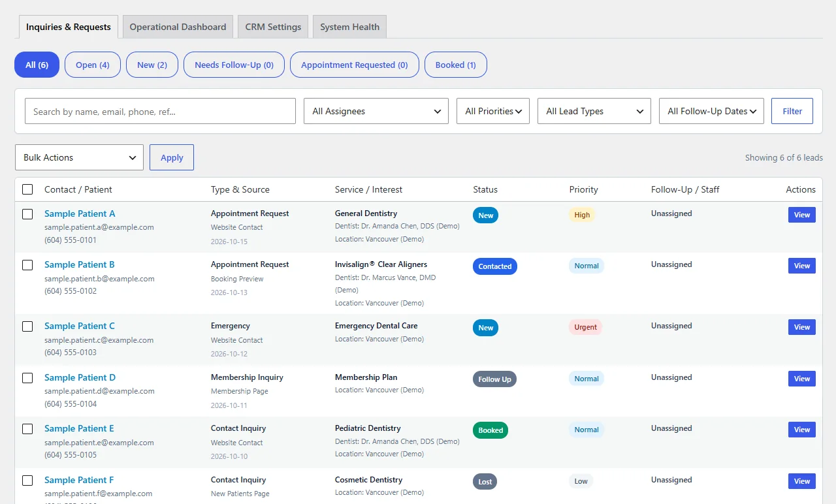
Task: Click Invisalign® Clear Aligners service text
Action: (x=381, y=264)
